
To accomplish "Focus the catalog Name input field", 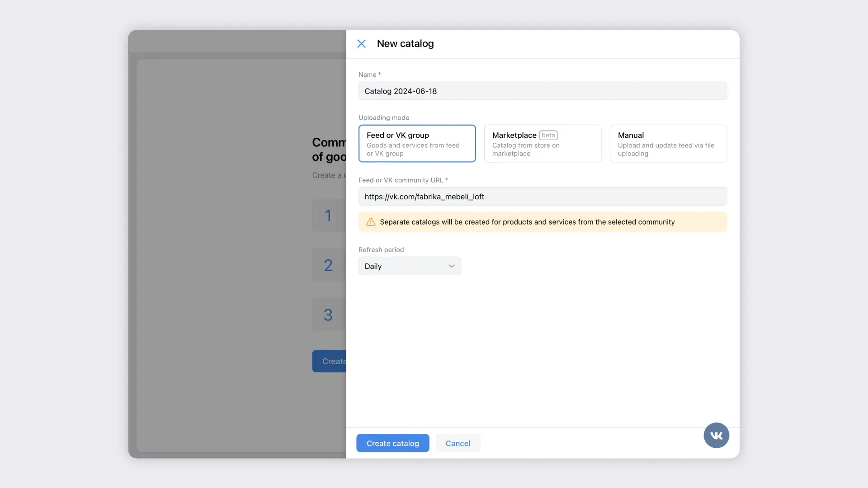I will click(542, 91).
